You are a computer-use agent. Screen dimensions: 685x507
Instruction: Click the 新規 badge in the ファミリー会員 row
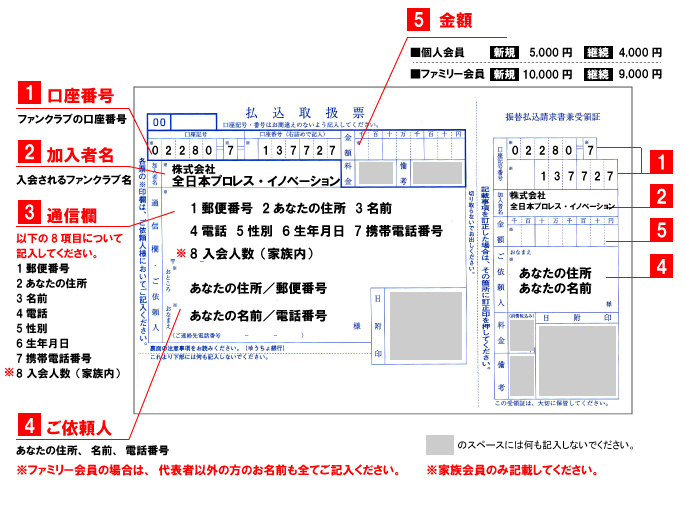(505, 74)
